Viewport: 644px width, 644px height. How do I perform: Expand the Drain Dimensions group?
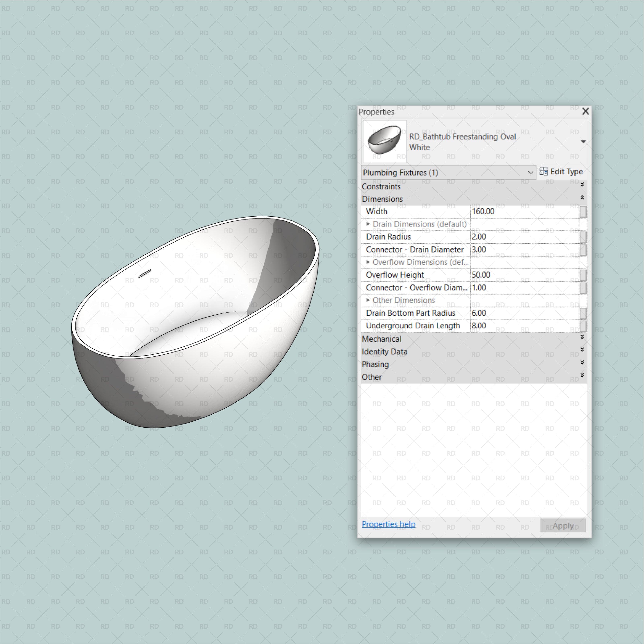pos(369,224)
